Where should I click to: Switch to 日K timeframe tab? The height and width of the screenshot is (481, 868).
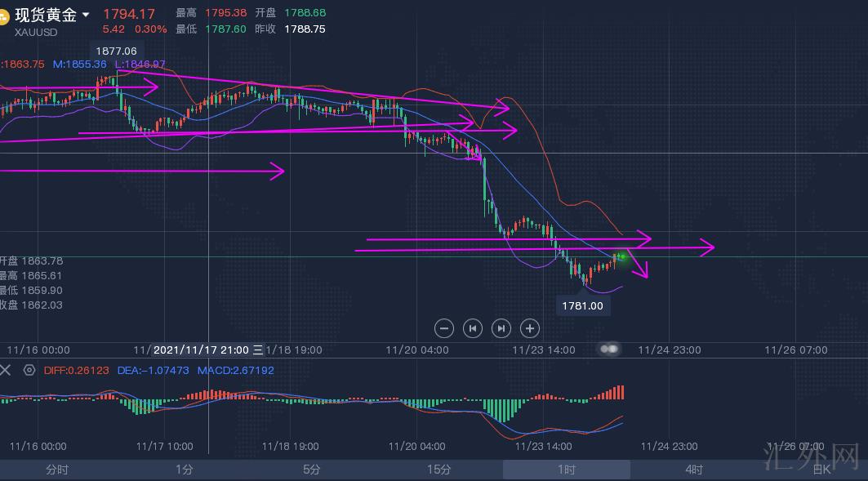[x=822, y=470]
